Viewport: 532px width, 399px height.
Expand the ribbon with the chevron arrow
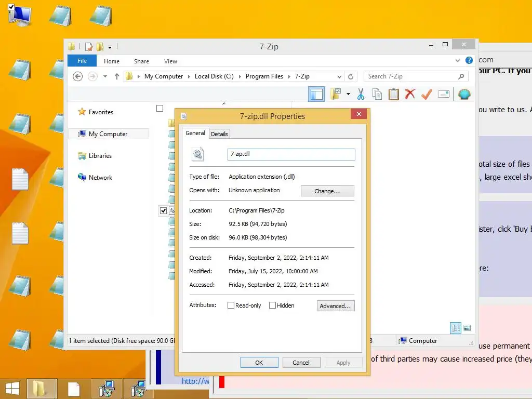(x=457, y=61)
